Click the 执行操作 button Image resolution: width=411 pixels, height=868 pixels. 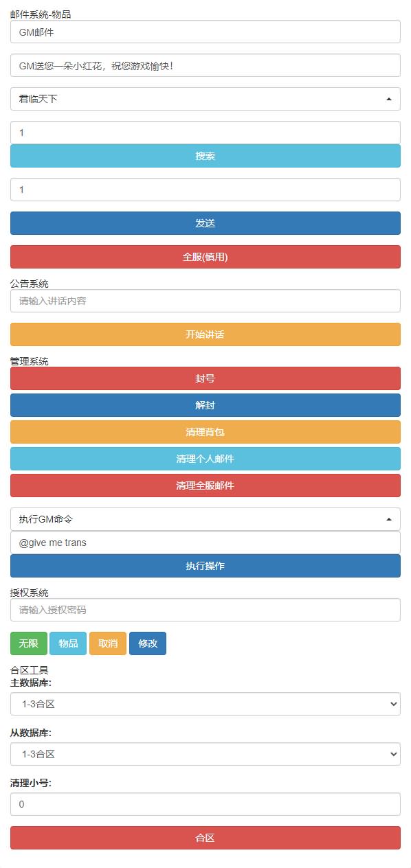click(205, 566)
